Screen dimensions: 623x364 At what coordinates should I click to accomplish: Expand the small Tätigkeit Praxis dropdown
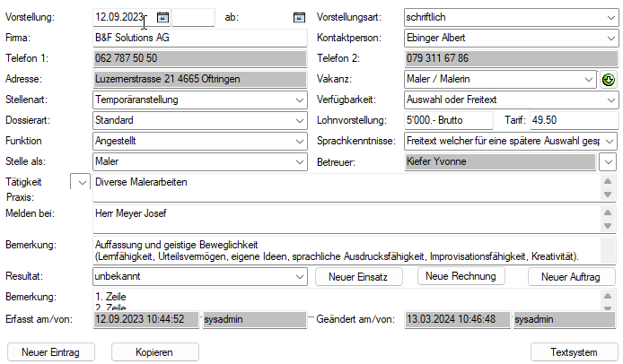[83, 182]
